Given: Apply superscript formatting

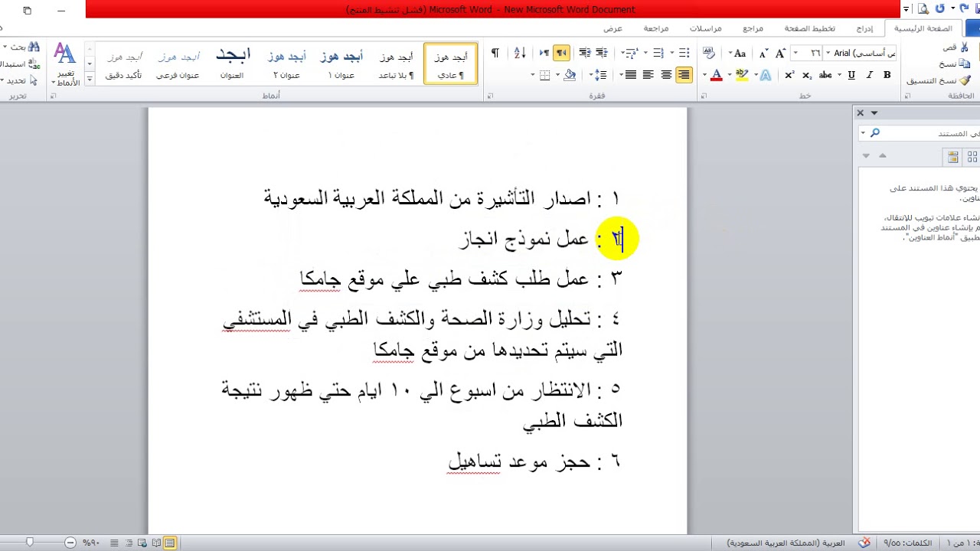Looking at the screenshot, I should [x=790, y=75].
